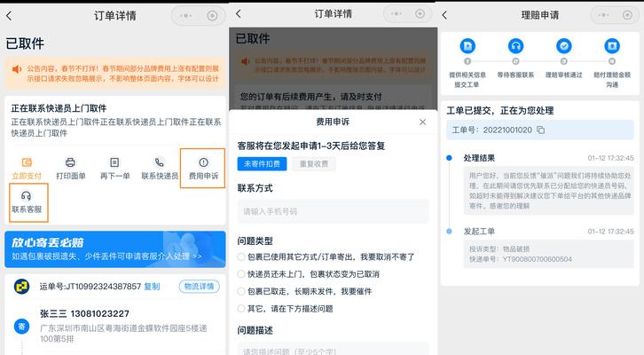Go back from the left 订单详情 screen
This screenshot has width=644, height=355.
pyautogui.click(x=9, y=16)
